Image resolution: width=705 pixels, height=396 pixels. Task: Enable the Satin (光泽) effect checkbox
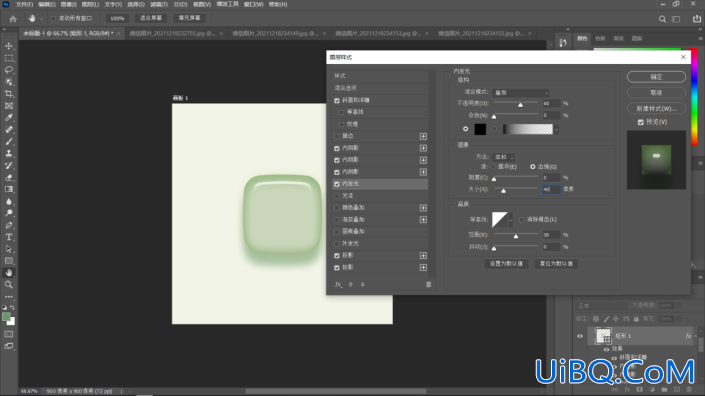point(337,196)
